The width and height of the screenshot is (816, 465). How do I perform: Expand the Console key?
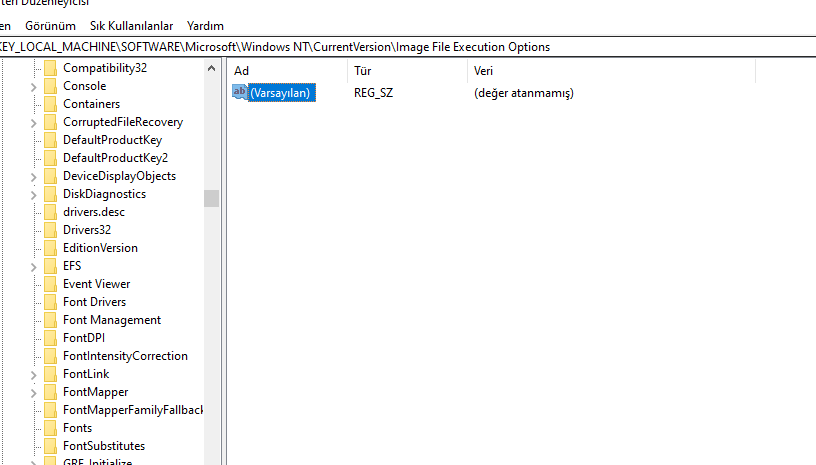33,87
